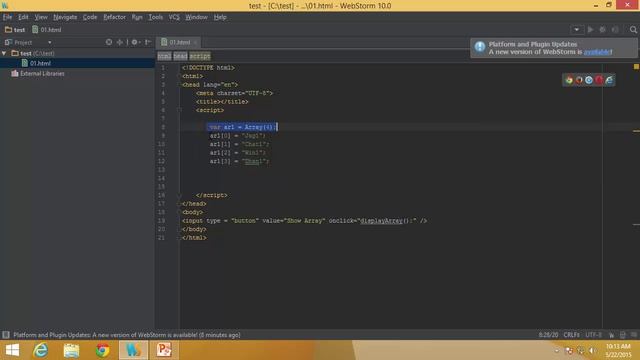Image resolution: width=640 pixels, height=360 pixels.
Task: Click the coverage icon beside Debug
Action: (x=615, y=29)
